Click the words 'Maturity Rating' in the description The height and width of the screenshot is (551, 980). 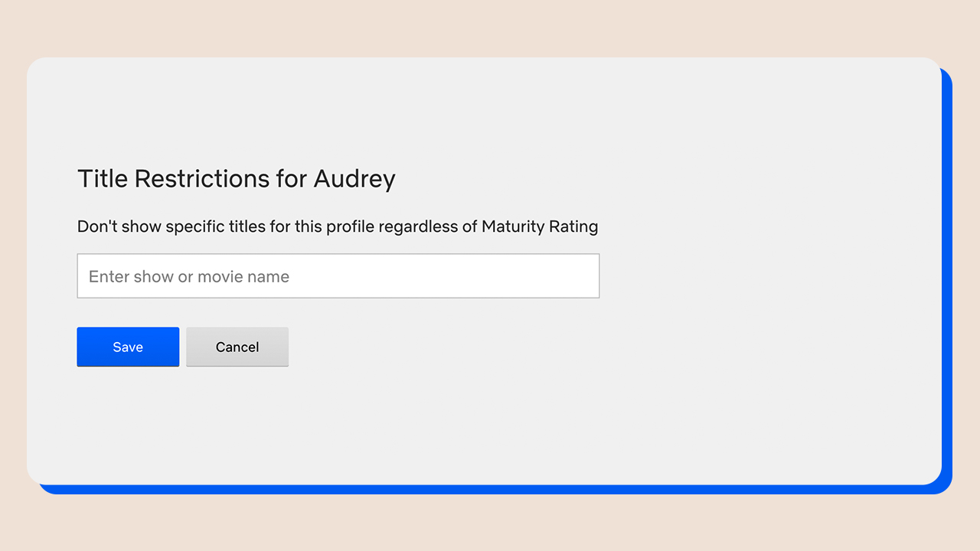click(x=540, y=227)
